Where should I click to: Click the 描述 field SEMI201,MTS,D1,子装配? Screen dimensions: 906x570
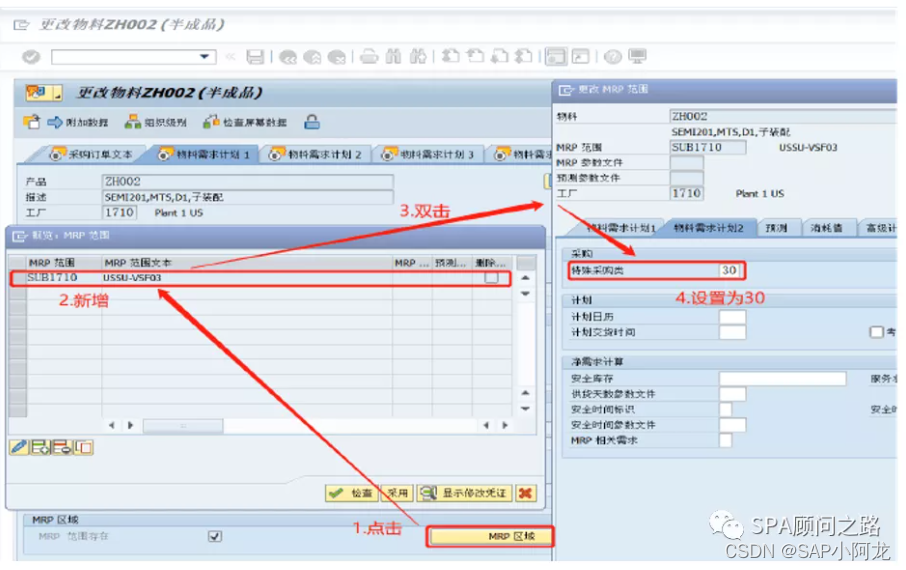(x=248, y=197)
